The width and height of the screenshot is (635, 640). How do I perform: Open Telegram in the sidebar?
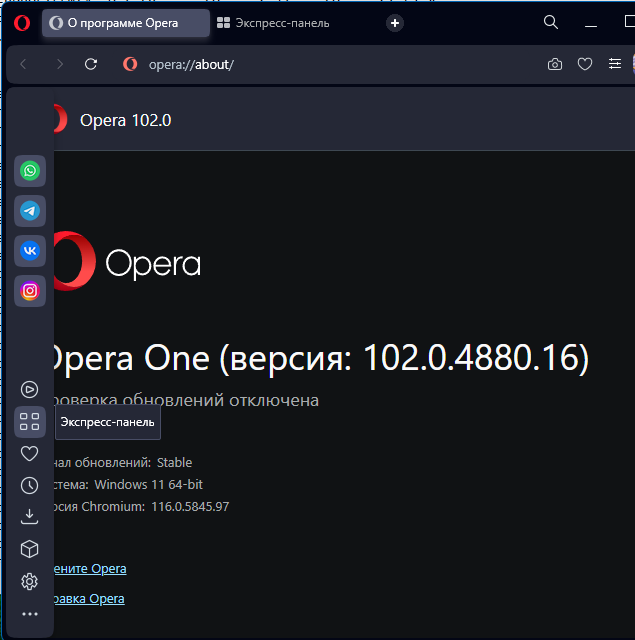point(30,211)
